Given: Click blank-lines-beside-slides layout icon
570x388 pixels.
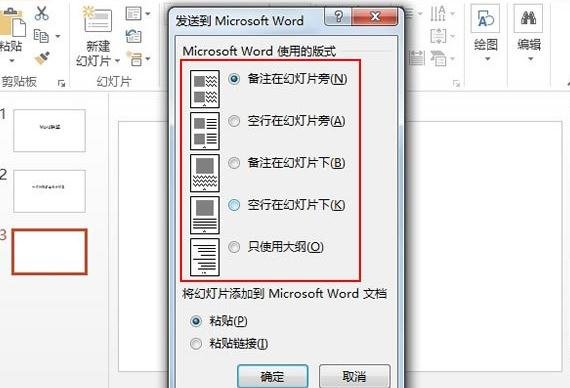Looking at the screenshot, I should click(x=205, y=131).
